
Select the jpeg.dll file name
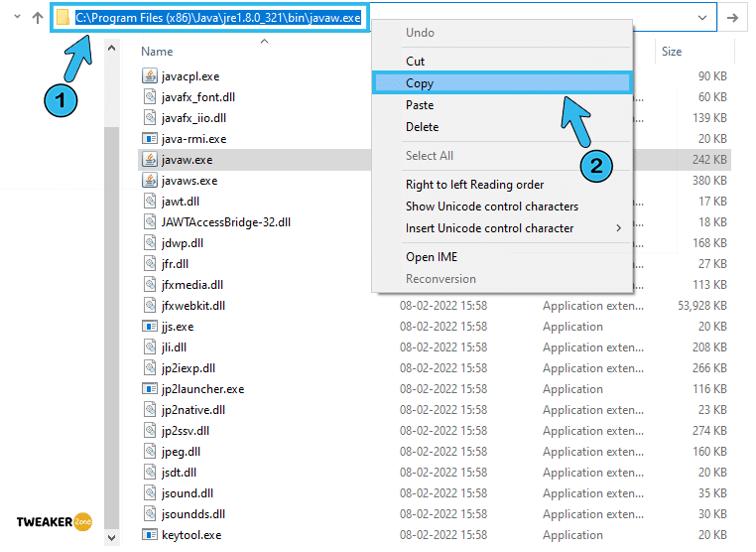(x=181, y=452)
